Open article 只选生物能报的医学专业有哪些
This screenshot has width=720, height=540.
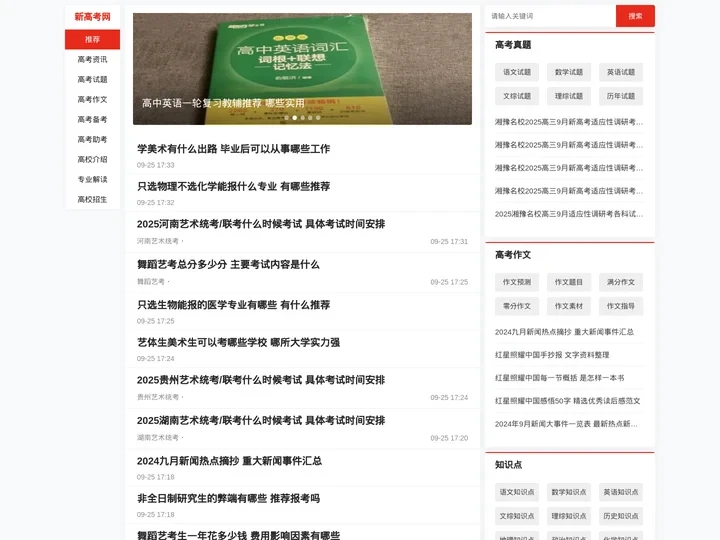tap(233, 305)
